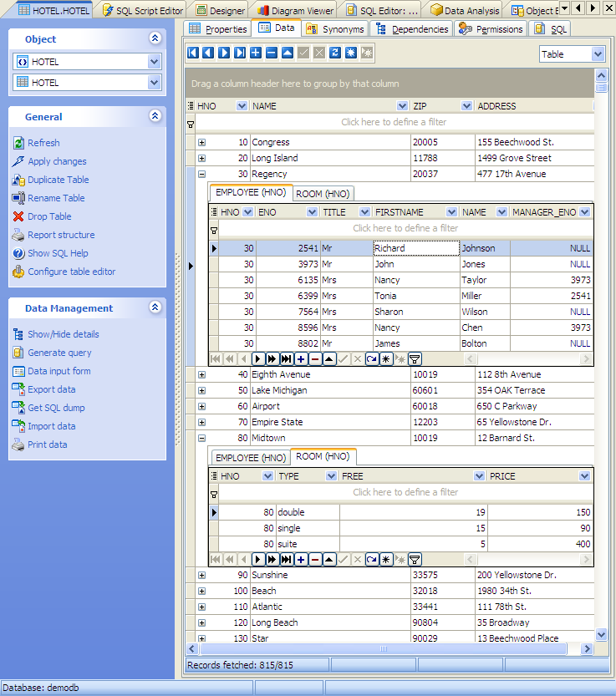This screenshot has height=696, width=616.
Task: Click the Rename Table link
Action: click(x=56, y=198)
